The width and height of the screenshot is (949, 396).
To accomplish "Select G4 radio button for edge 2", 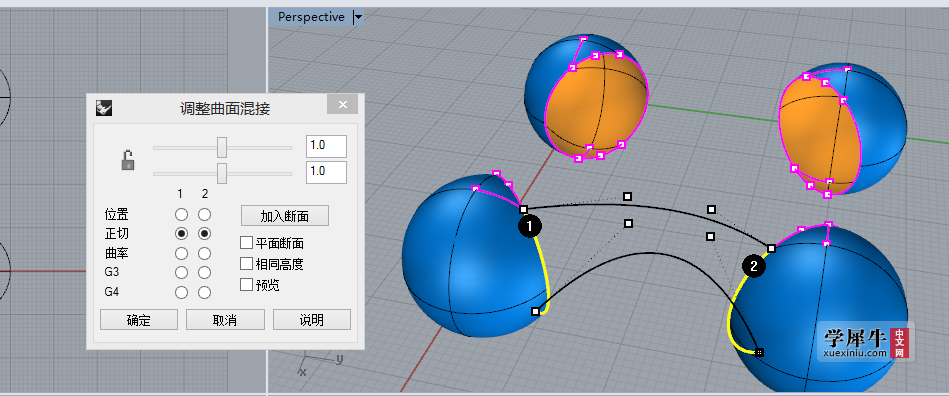I will click(205, 292).
